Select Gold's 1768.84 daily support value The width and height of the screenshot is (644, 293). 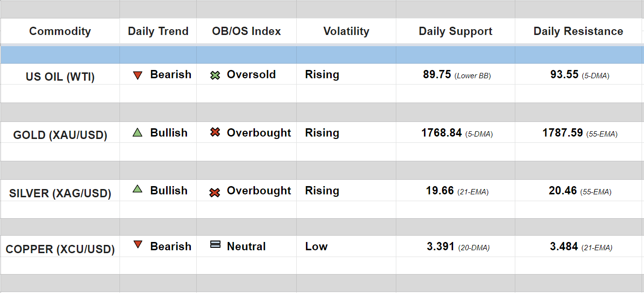[441, 133]
